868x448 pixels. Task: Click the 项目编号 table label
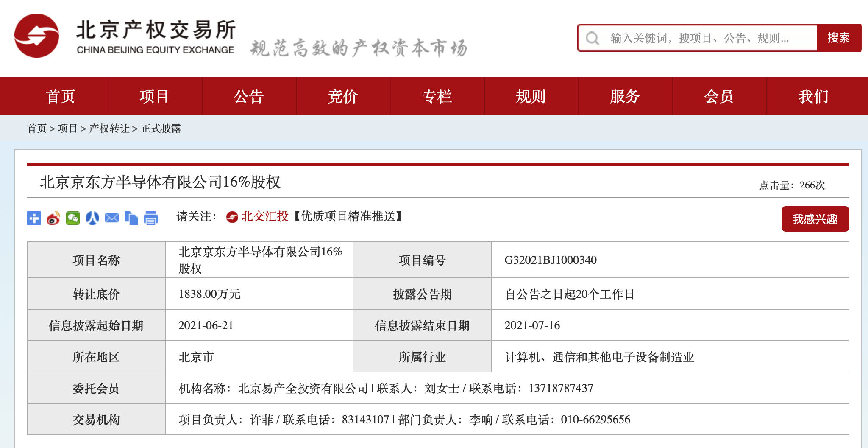[422, 260]
